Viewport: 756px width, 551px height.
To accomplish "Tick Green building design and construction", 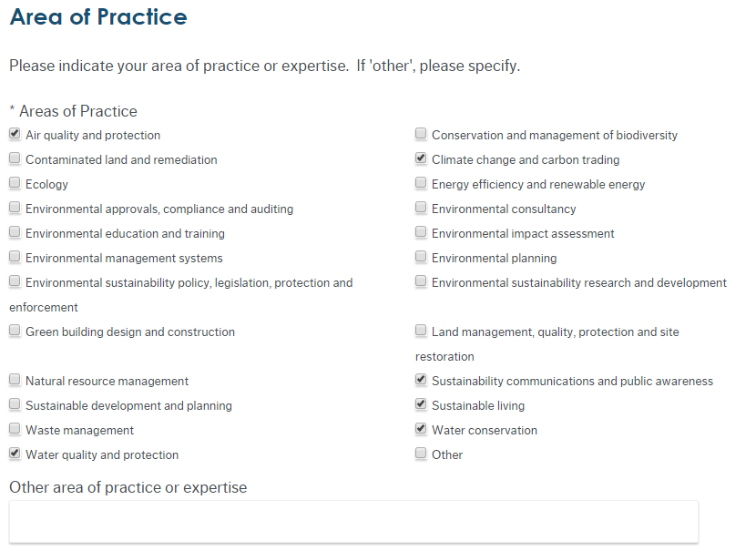I will 15,332.
